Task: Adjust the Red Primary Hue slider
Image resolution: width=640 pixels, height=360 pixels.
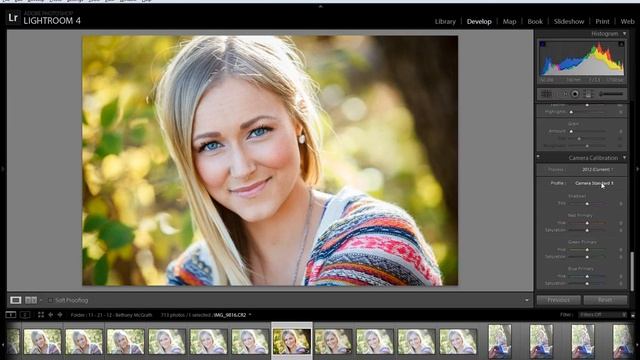Action: [x=588, y=223]
